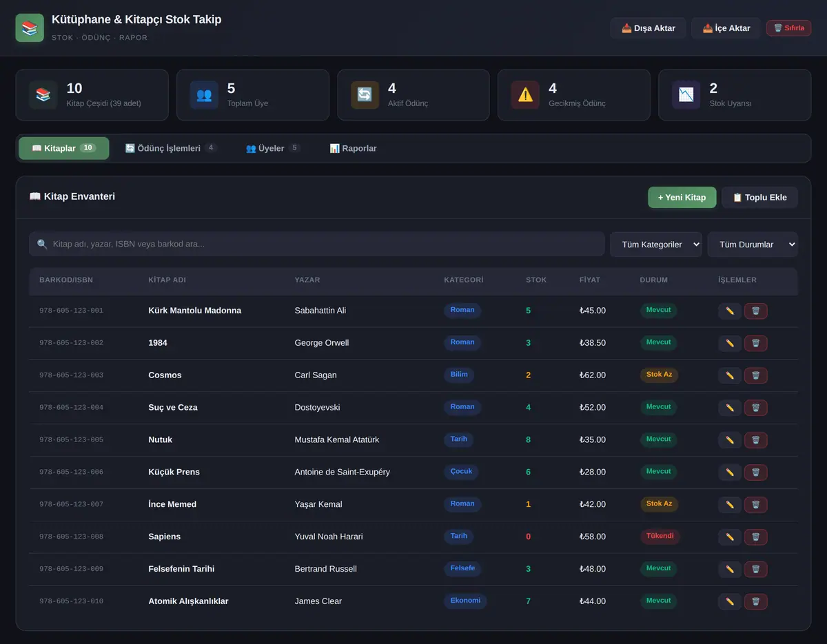This screenshot has width=827, height=644.
Task: Click the trash icon for Cosmos
Action: (x=755, y=375)
